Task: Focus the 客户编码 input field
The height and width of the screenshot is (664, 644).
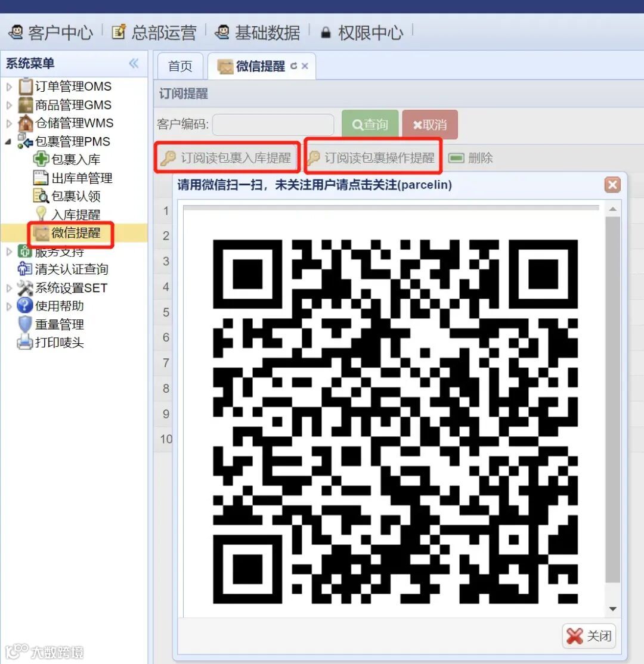Action: click(x=273, y=125)
